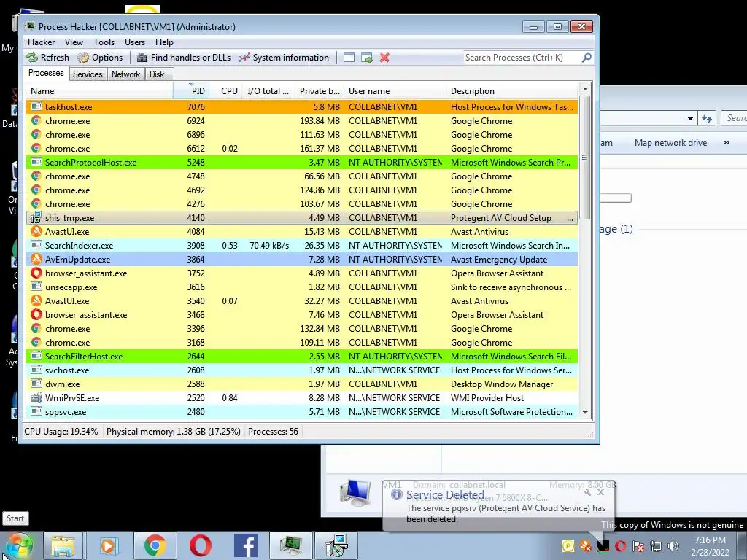
Task: Select sppsvc.exe process row
Action: (302, 411)
